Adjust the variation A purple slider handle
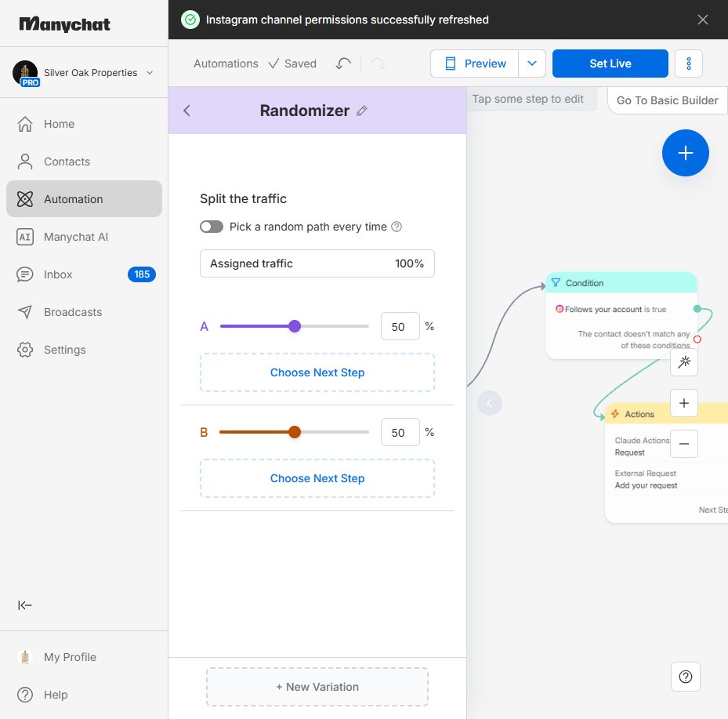This screenshot has width=728, height=719. pos(295,326)
